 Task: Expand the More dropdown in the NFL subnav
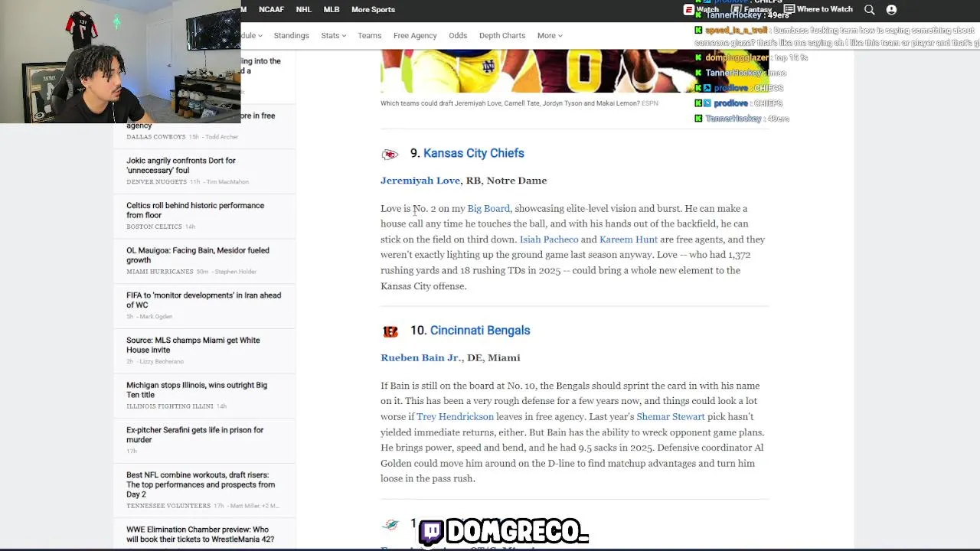550,35
